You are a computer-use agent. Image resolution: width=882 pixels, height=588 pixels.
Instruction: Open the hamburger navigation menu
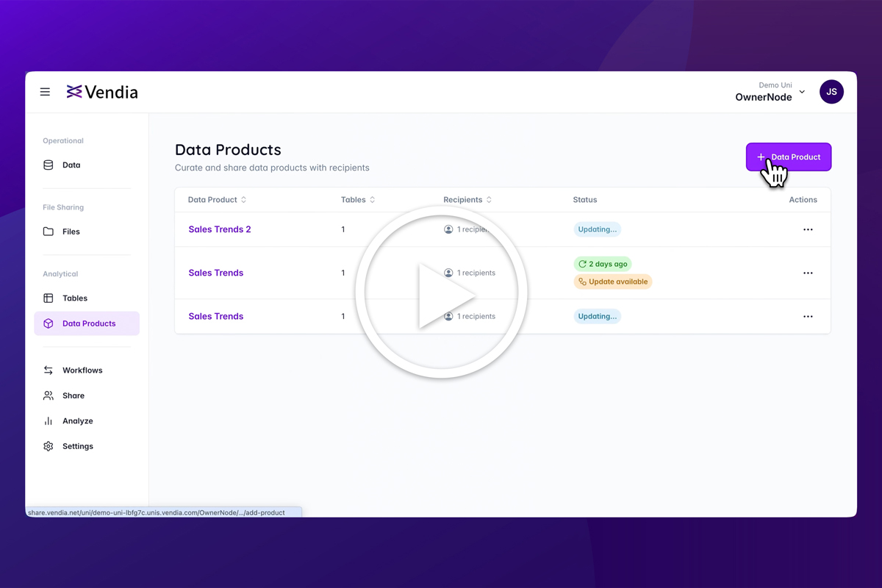coord(45,92)
